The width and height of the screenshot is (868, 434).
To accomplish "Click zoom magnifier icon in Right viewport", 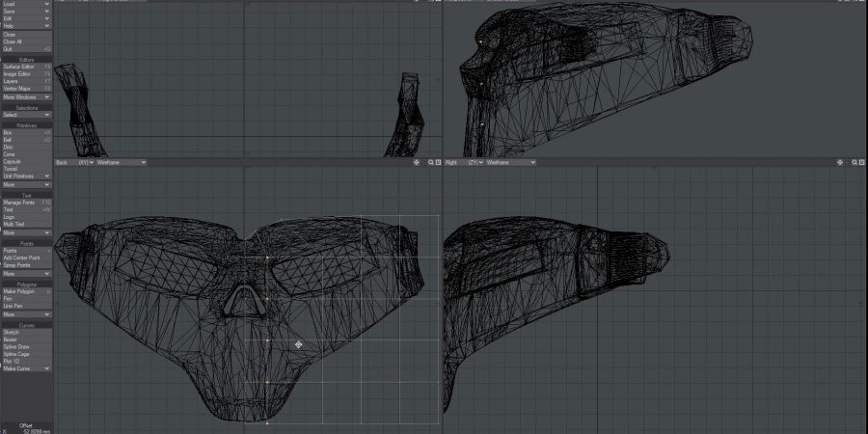I will click(x=854, y=162).
